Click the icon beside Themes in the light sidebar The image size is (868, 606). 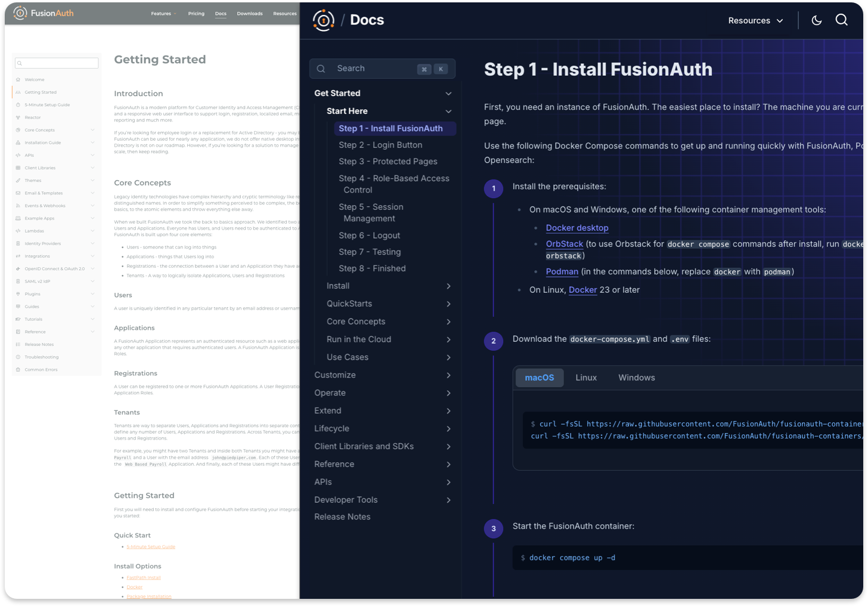click(18, 181)
